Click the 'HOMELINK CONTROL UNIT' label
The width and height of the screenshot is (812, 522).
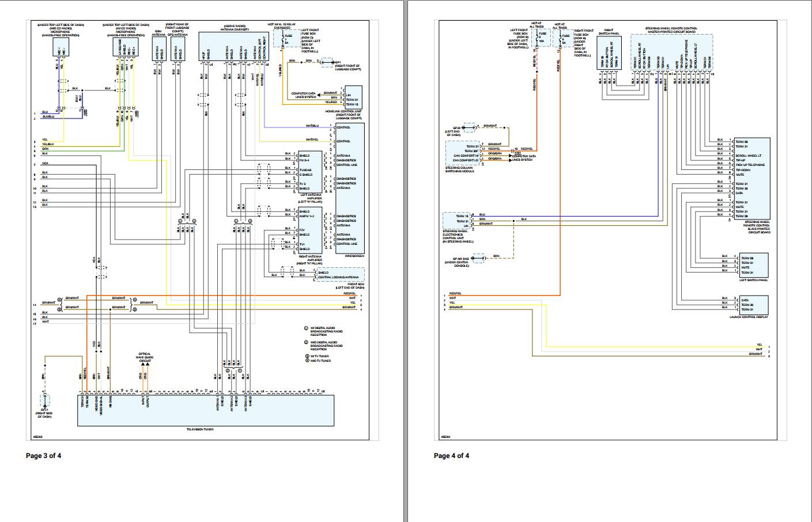coord(345,111)
